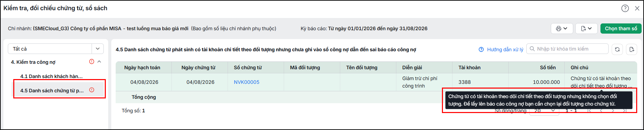Click the Mã đối tượng column header
Viewport: 644px width, 130px height.
[312, 68]
